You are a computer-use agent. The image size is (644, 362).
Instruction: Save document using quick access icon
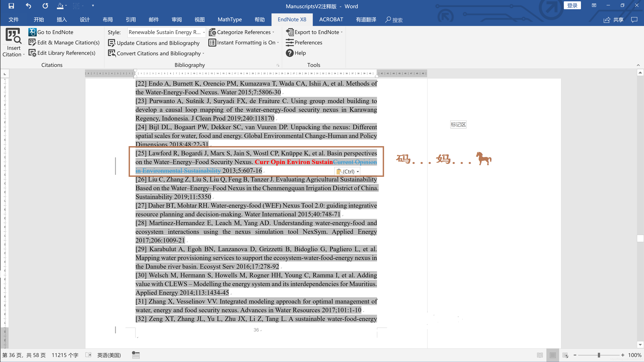(x=11, y=6)
